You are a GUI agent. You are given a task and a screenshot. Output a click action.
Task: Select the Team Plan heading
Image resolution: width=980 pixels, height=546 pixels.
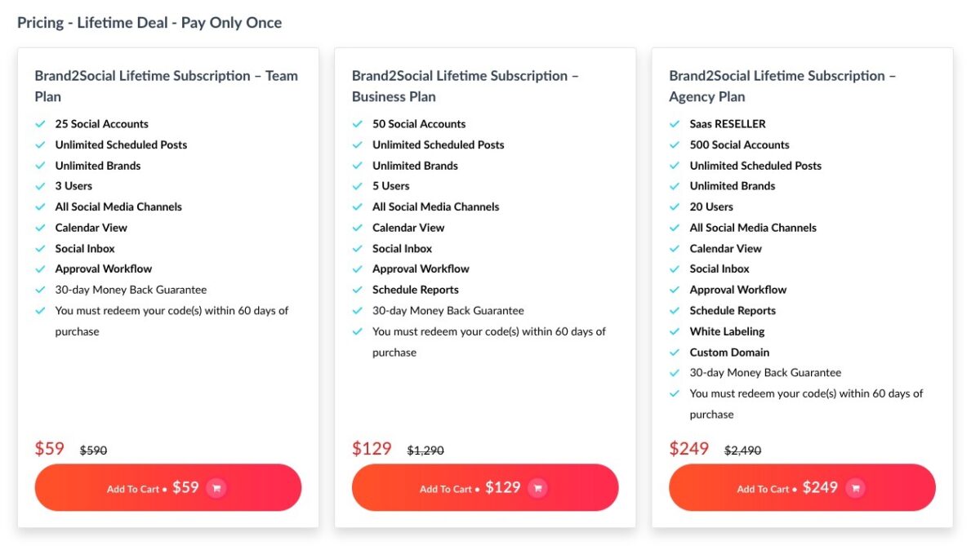pyautogui.click(x=167, y=86)
